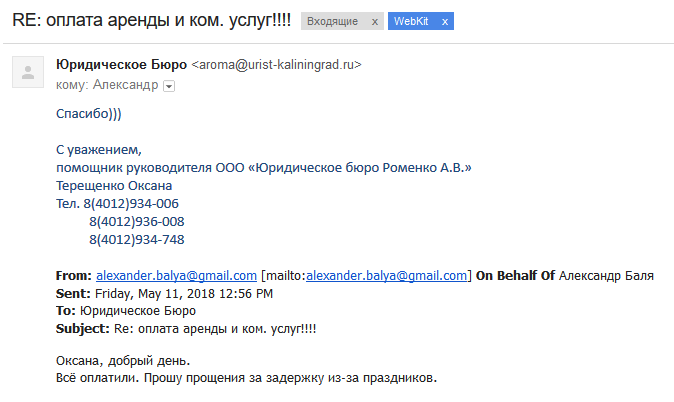Click the кому: Александр recipient text

pyautogui.click(x=107, y=86)
